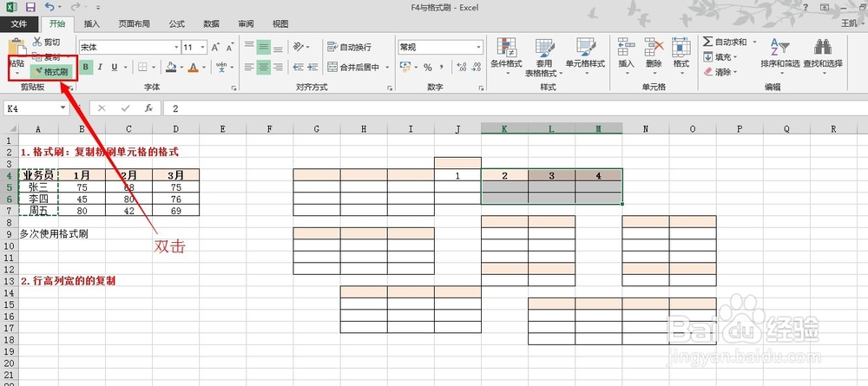Open Find and Select (查找和选择) binoculars

point(823,56)
